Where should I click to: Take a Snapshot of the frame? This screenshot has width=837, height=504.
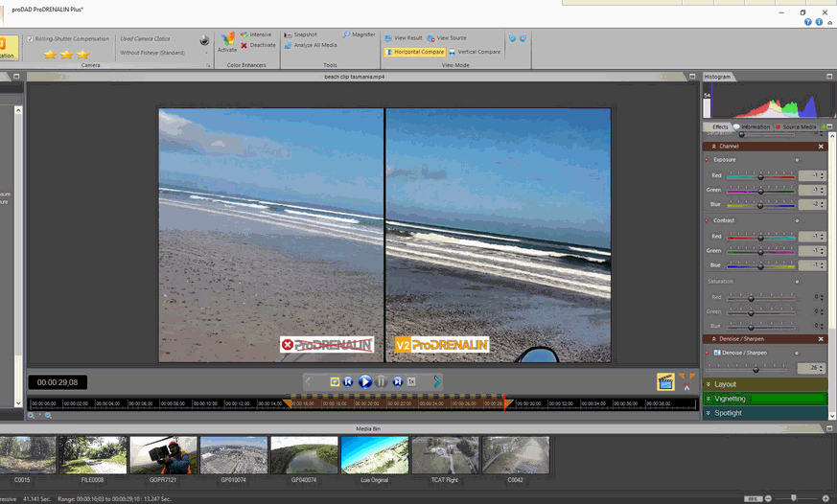pos(300,34)
